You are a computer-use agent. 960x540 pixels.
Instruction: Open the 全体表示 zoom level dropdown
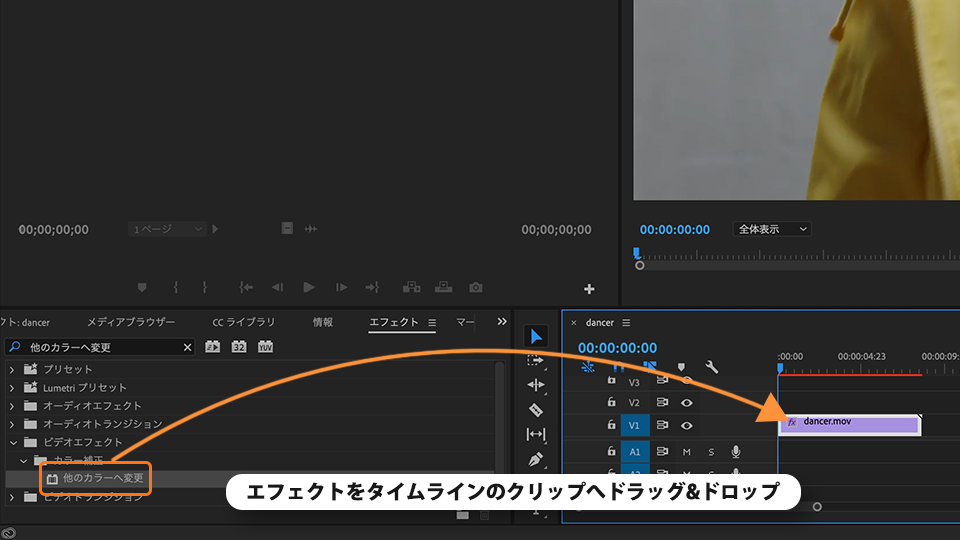tap(772, 229)
